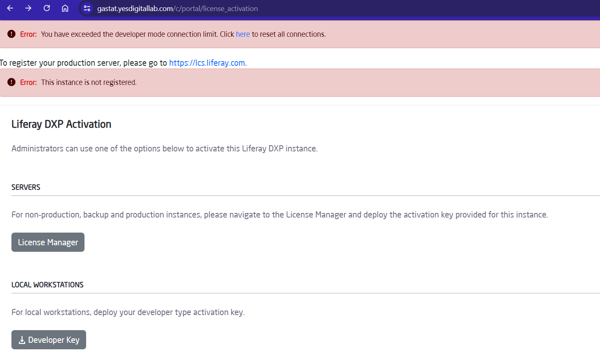Viewport: 600px width, 364px height.
Task: Click the error icon beside 'not registered' message
Action: 11,82
